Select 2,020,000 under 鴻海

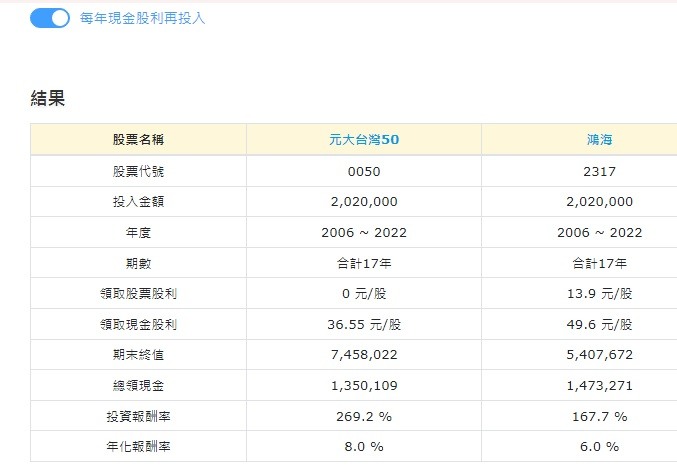coord(599,202)
